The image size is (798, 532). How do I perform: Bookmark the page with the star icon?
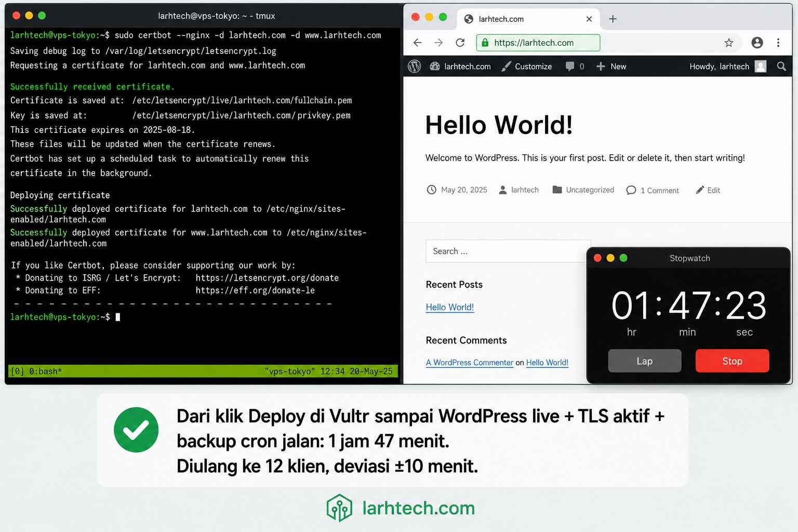[x=729, y=43]
